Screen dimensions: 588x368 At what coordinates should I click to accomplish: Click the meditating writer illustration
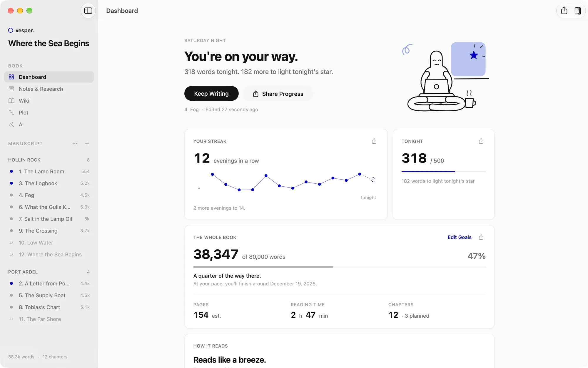(x=445, y=77)
